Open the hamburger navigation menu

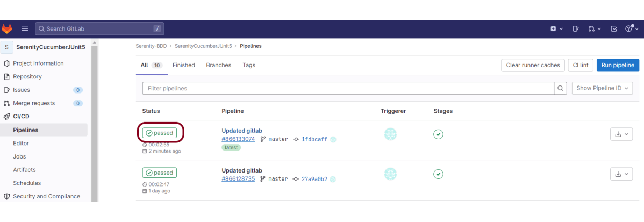[x=25, y=29]
